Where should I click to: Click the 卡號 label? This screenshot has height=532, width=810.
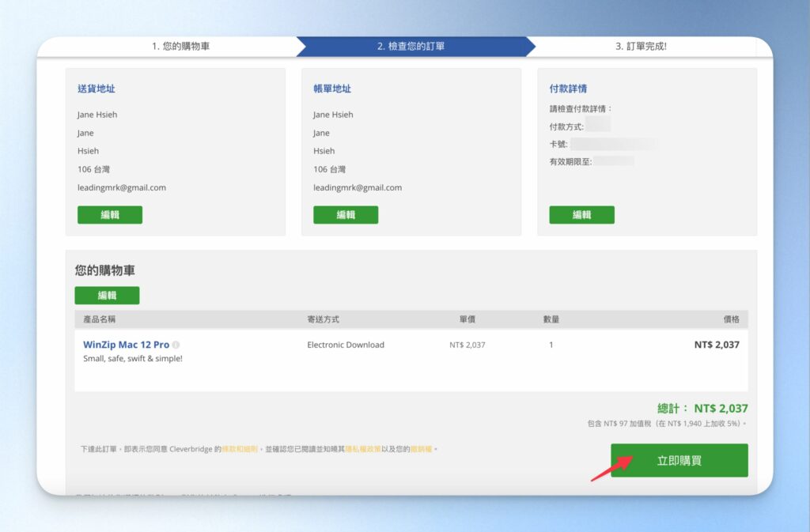coord(558,145)
